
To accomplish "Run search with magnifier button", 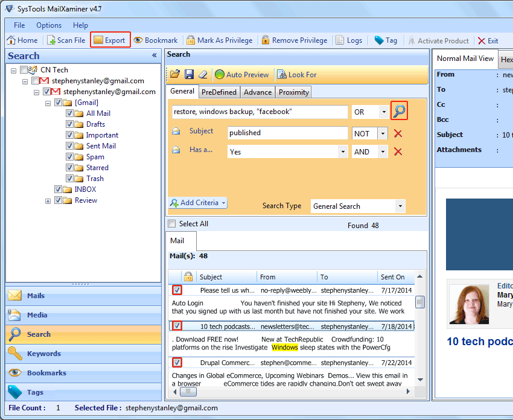I will (399, 111).
